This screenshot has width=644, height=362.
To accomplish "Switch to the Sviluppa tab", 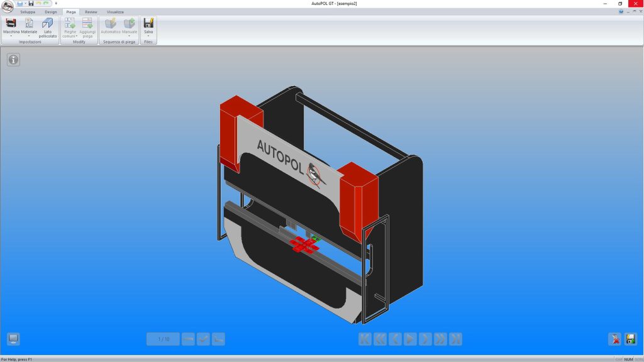I will pyautogui.click(x=28, y=12).
